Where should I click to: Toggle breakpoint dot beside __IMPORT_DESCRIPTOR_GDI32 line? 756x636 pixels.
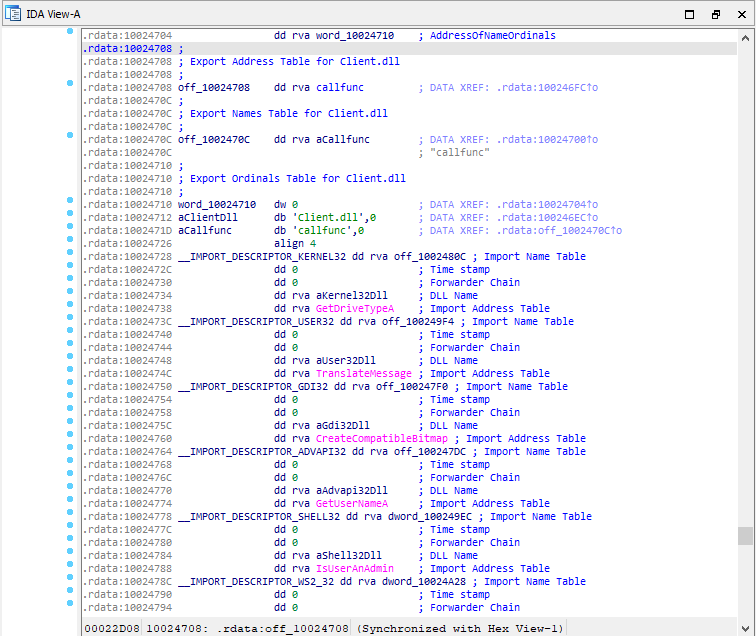70,382
